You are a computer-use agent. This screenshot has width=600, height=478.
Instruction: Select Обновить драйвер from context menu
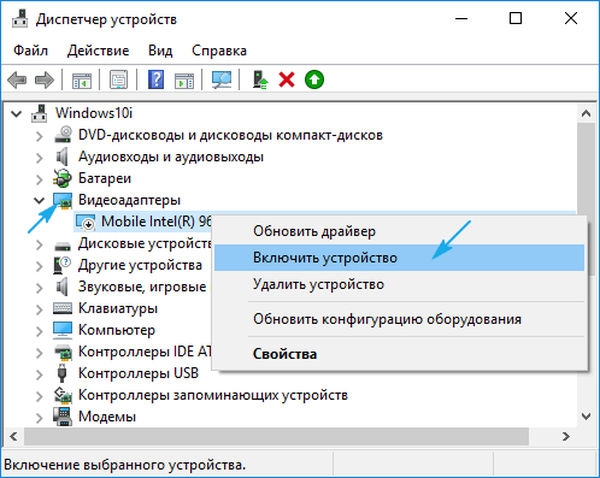click(x=308, y=231)
